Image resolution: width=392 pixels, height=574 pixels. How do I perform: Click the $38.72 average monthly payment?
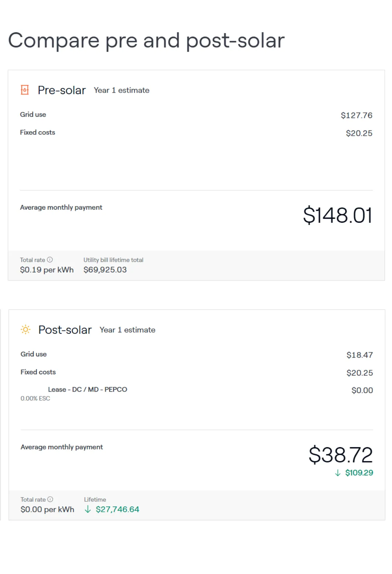point(341,454)
